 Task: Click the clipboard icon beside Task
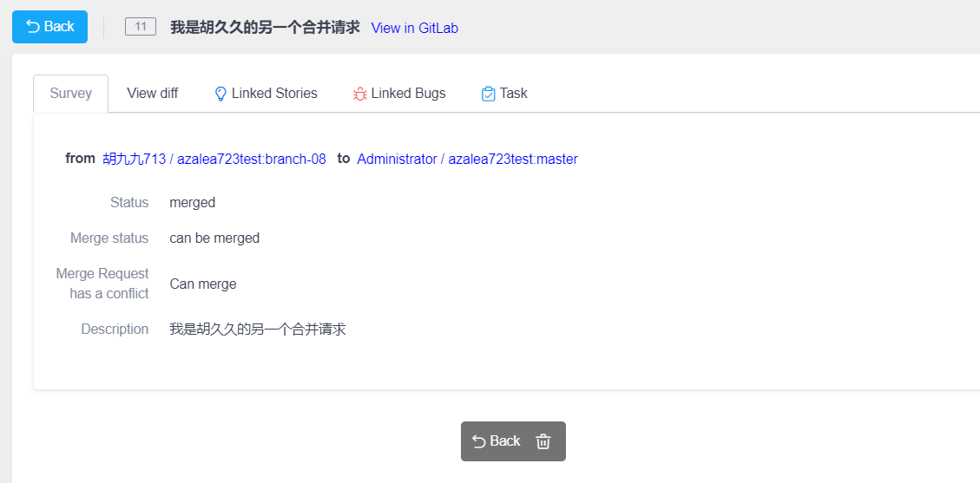[489, 94]
